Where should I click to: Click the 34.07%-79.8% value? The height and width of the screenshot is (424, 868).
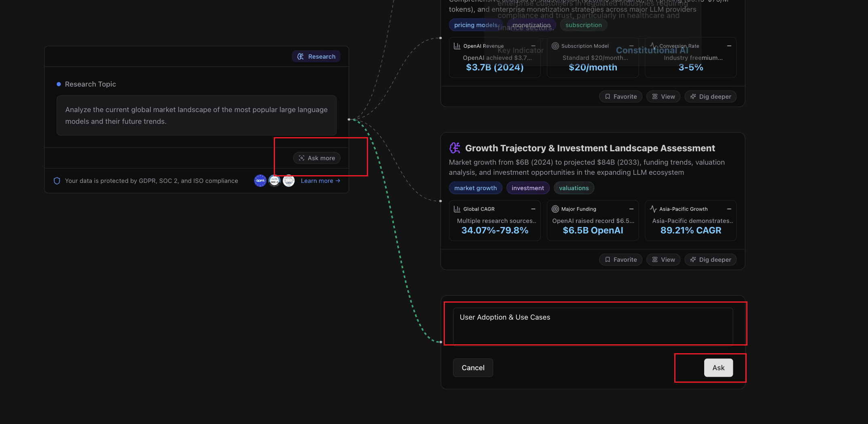495,231
